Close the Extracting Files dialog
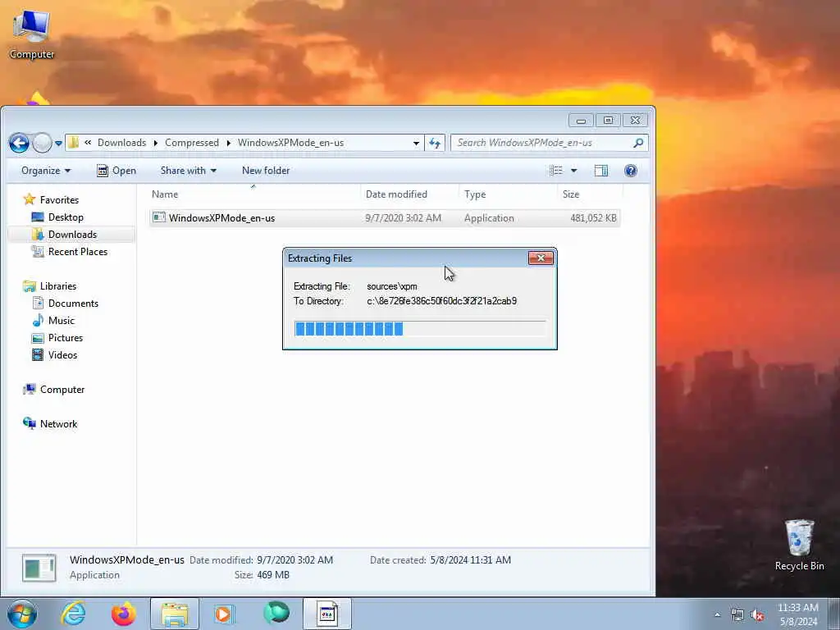This screenshot has height=630, width=840. [541, 258]
